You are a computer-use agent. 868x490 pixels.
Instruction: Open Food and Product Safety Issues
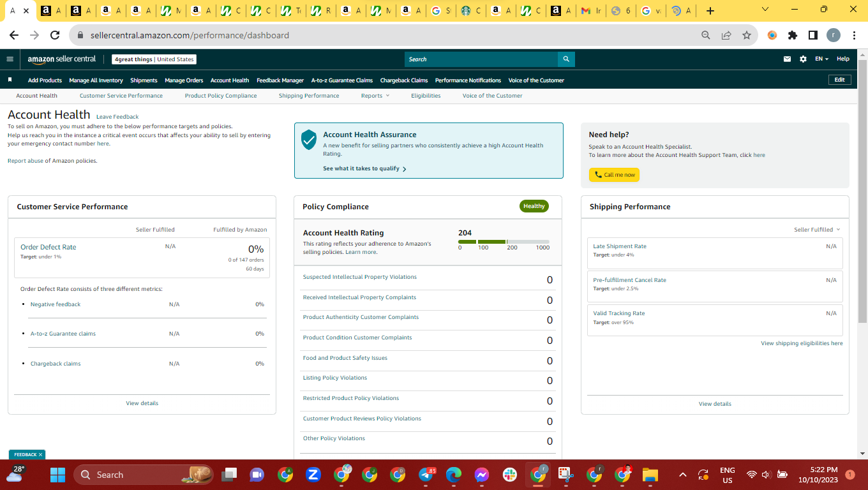pyautogui.click(x=345, y=358)
